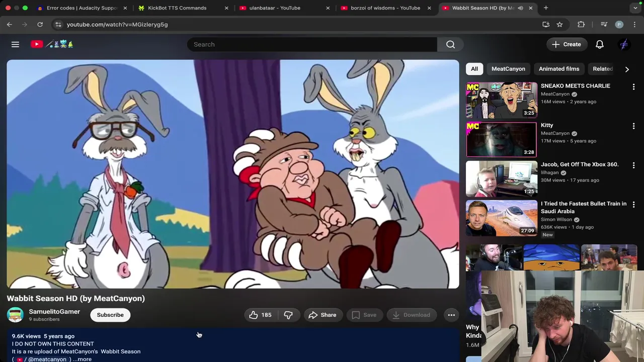Open the YouTube guide hamburger menu
This screenshot has width=644, height=362.
coord(15,44)
